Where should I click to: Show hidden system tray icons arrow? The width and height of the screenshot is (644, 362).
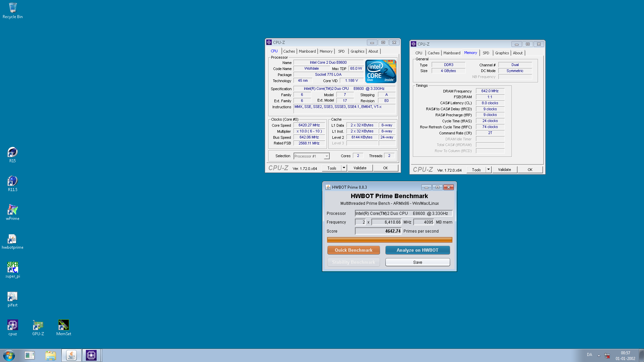(599, 355)
